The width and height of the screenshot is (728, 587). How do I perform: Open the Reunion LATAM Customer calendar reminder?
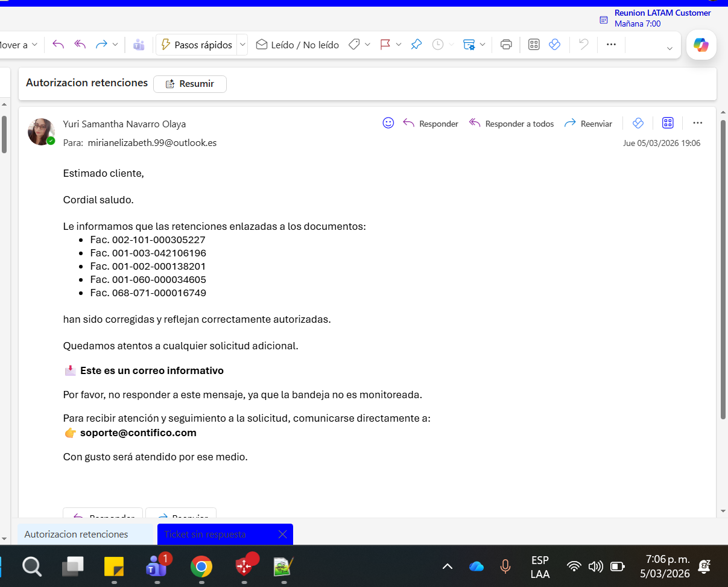(662, 18)
